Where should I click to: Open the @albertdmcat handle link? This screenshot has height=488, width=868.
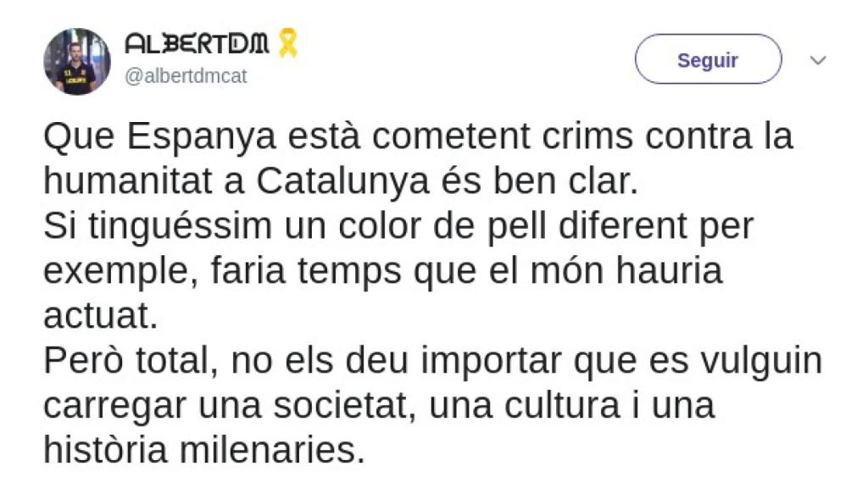pos(186,76)
